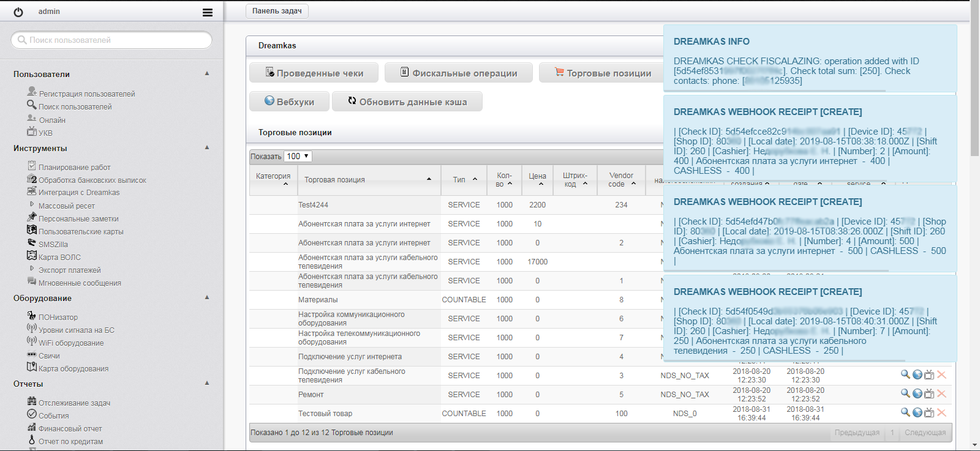The width and height of the screenshot is (980, 451).
Task: Collapse the Пользователи sidebar section
Action: coord(207,73)
